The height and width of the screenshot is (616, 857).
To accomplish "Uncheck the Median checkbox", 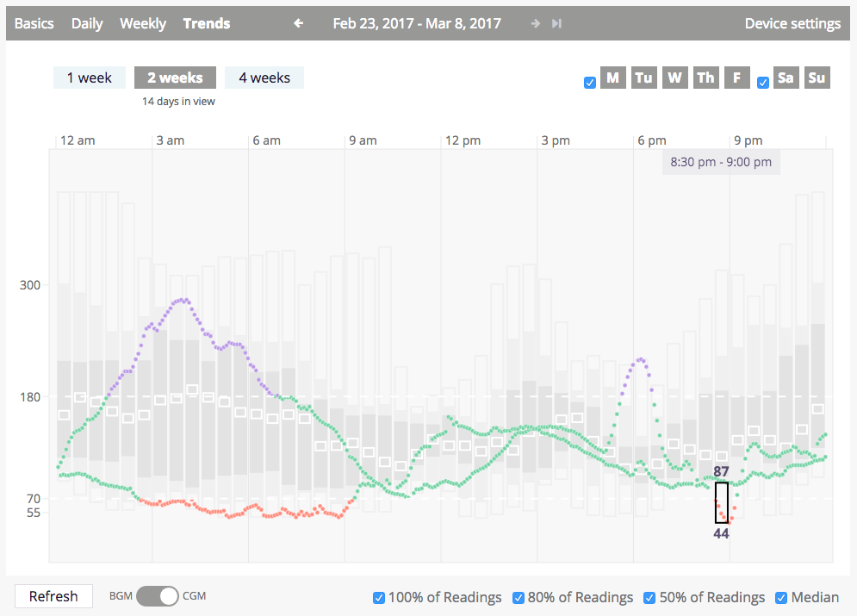I will [x=781, y=598].
